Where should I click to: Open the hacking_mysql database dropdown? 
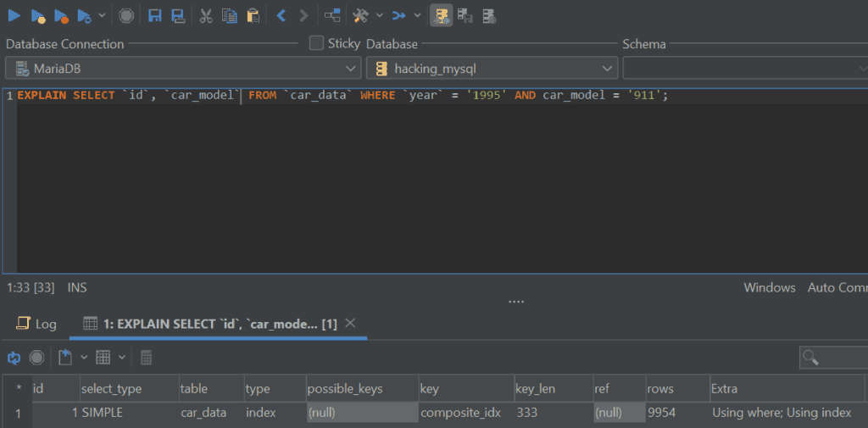[492, 69]
